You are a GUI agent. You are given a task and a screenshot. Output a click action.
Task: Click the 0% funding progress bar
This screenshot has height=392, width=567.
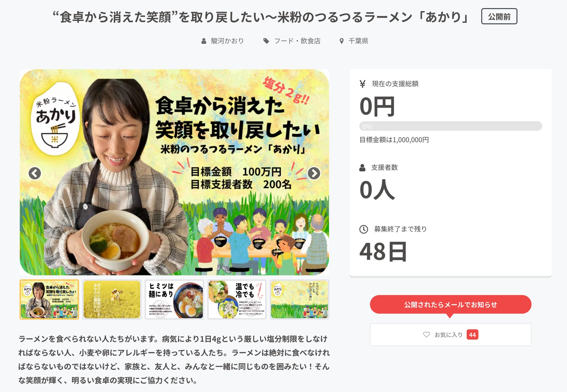point(450,126)
